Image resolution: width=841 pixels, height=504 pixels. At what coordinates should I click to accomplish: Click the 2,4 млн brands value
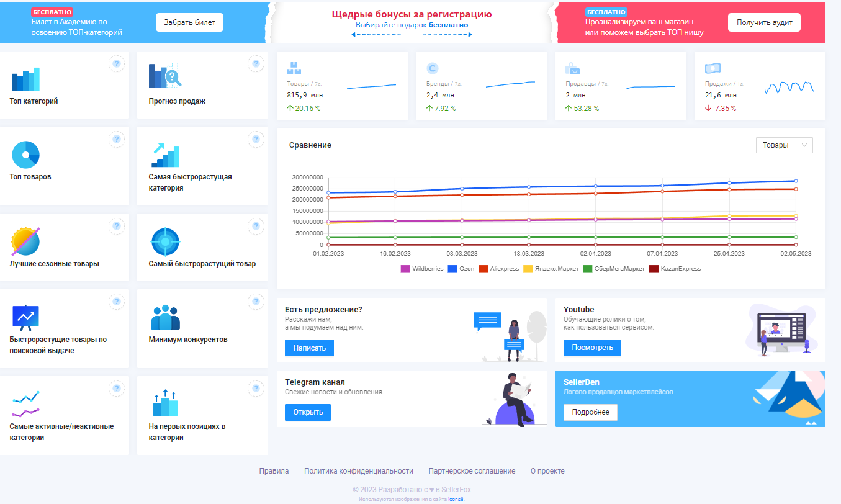click(440, 95)
